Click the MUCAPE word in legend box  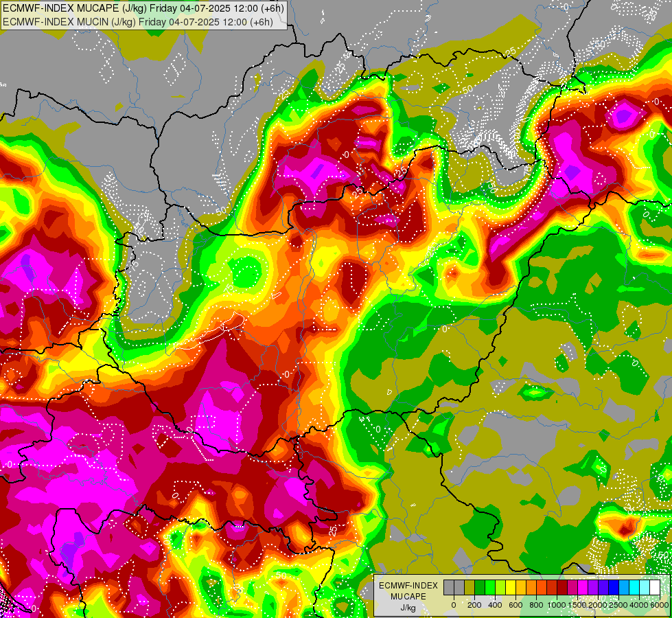pos(408,597)
